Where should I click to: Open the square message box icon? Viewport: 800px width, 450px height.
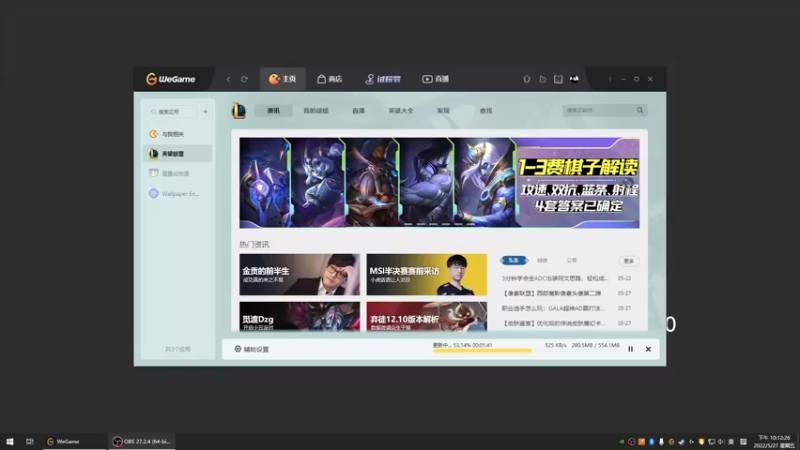(558, 79)
